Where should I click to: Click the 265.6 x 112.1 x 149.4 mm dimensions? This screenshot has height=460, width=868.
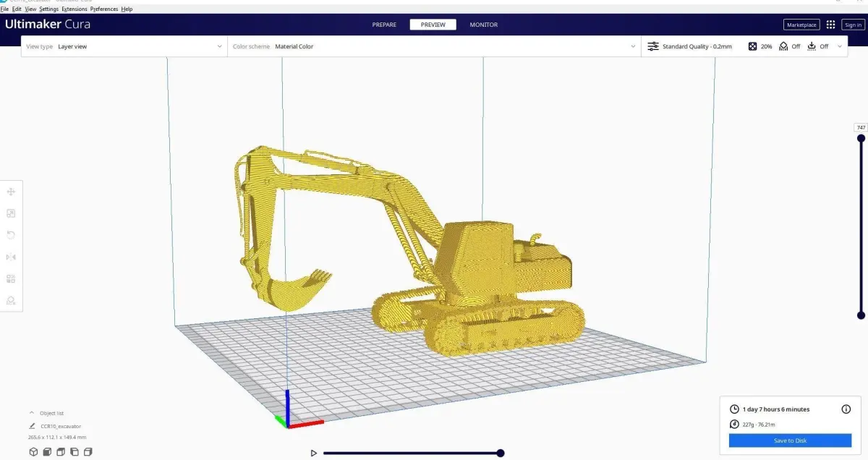pyautogui.click(x=57, y=437)
